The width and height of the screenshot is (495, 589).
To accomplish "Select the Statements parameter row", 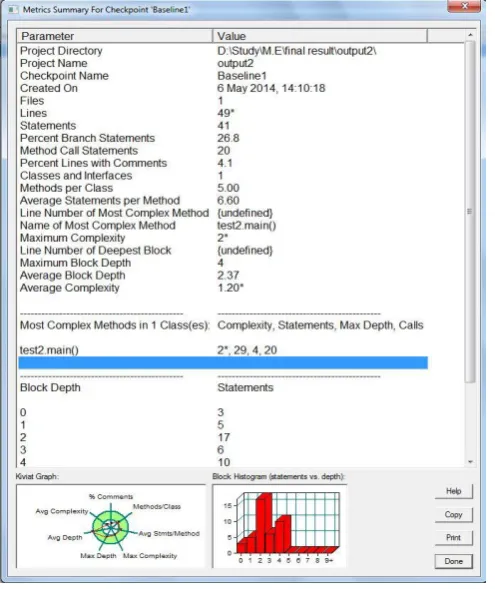I will (x=223, y=125).
